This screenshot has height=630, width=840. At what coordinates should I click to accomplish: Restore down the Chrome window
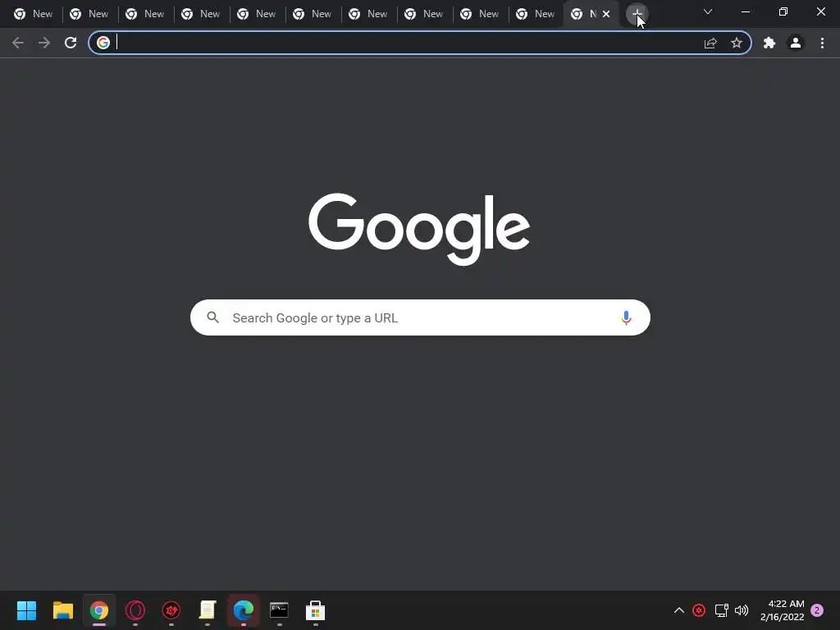[783, 11]
